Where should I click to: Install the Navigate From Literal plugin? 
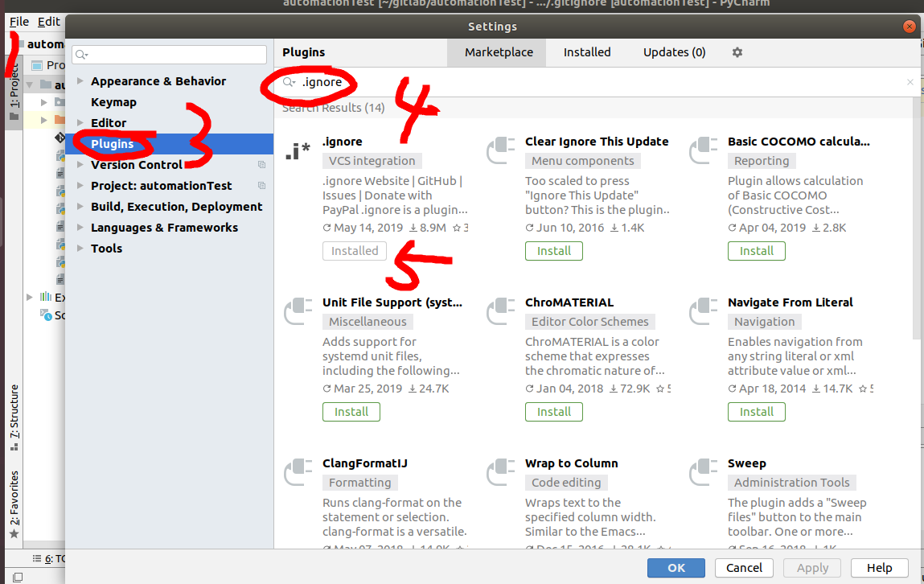click(757, 412)
